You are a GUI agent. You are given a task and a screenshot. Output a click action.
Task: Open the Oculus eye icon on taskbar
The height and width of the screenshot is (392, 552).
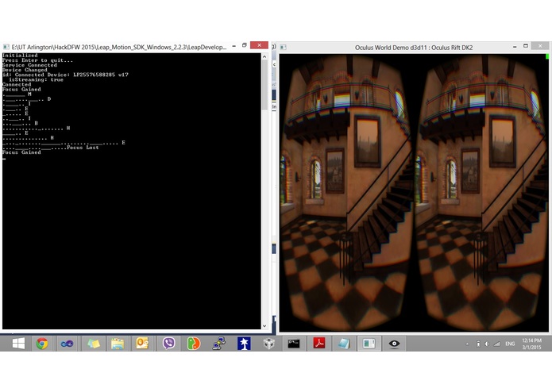(394, 343)
